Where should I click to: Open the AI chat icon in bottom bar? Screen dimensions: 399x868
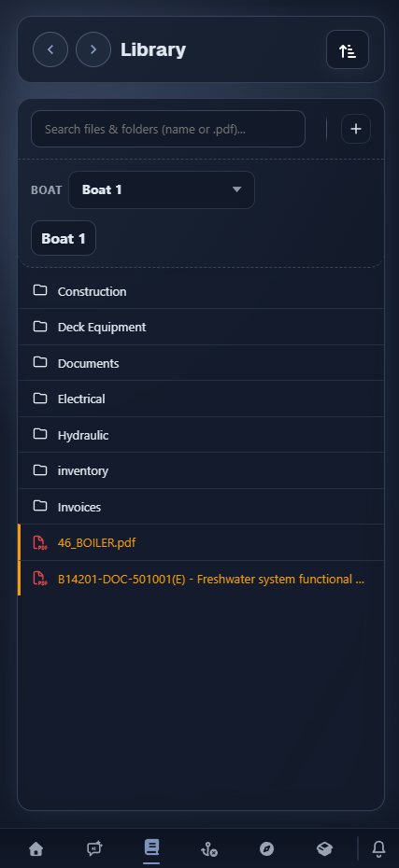[x=94, y=848]
